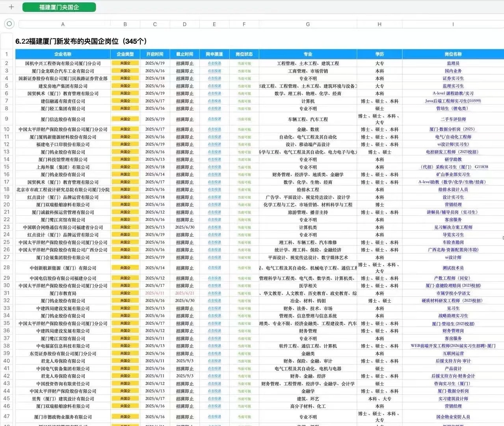The height and width of the screenshot is (426, 504).
Task: Select the 高分子材料、化工 major cell
Action: (308, 406)
